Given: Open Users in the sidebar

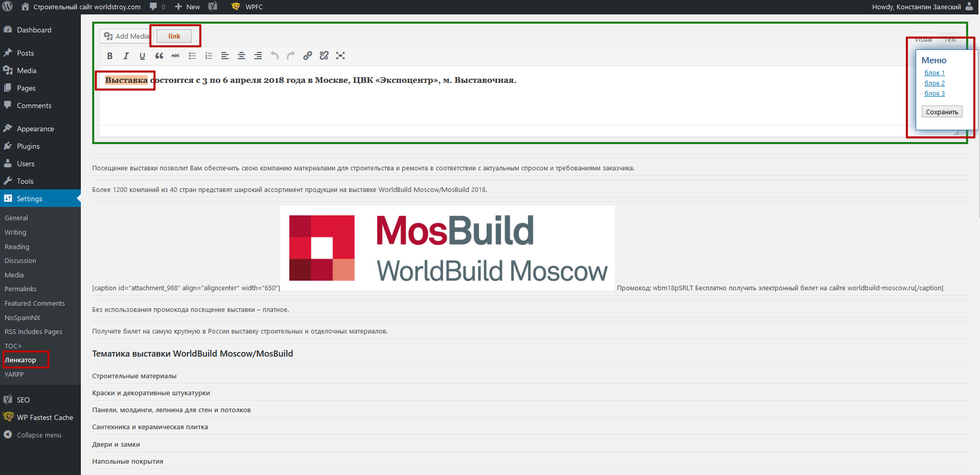Looking at the screenshot, I should pyautogui.click(x=40, y=164).
